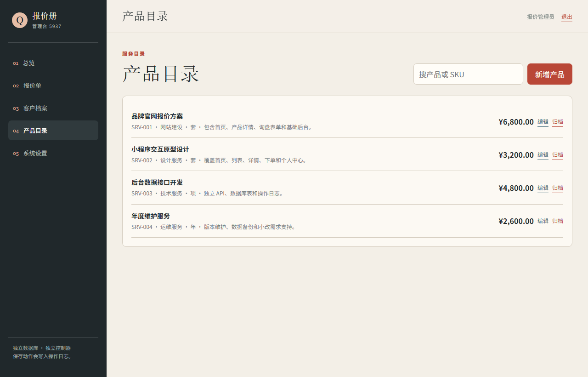588x377 pixels.
Task: Open 客户档案 from the sidebar
Action: pos(53,108)
